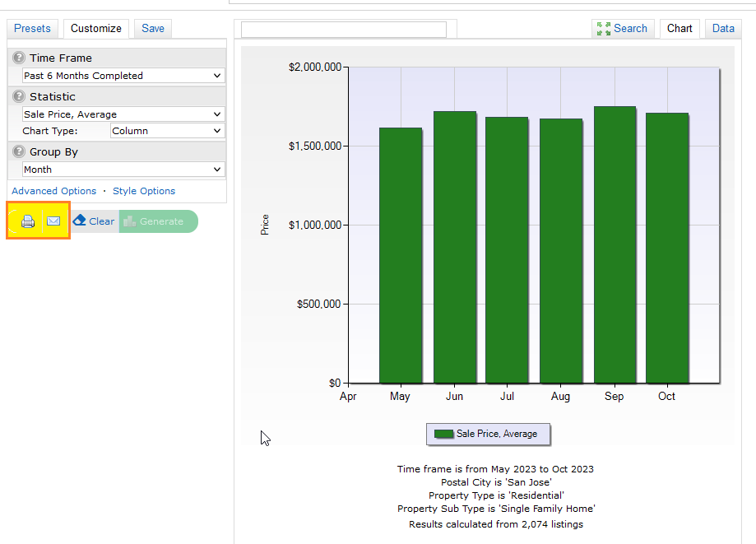Screen dimensions: 756x544
Task: Switch to the Customize tab
Action: pos(96,29)
